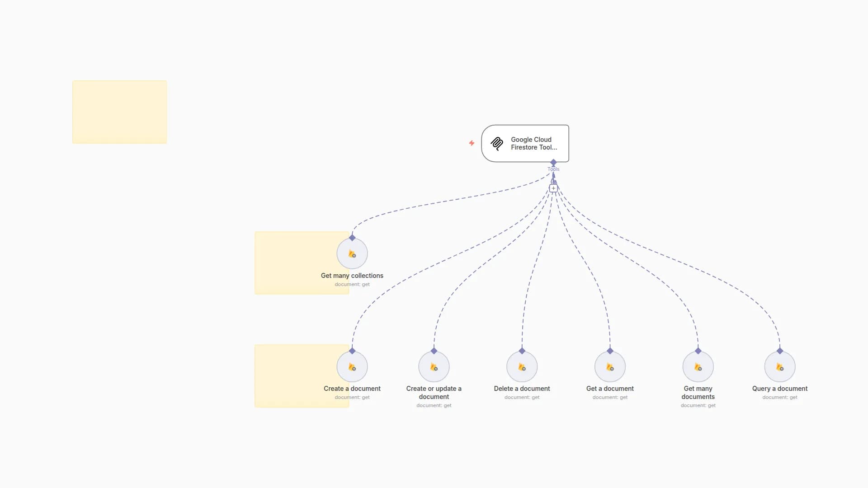Screen dimensions: 868x488
Task: Click diamond connector atop Query a document node
Action: point(780,351)
